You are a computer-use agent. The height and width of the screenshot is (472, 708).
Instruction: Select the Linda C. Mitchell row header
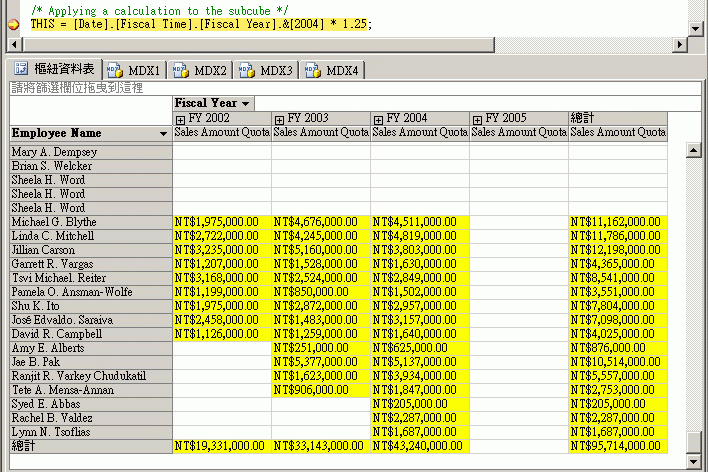click(91, 236)
